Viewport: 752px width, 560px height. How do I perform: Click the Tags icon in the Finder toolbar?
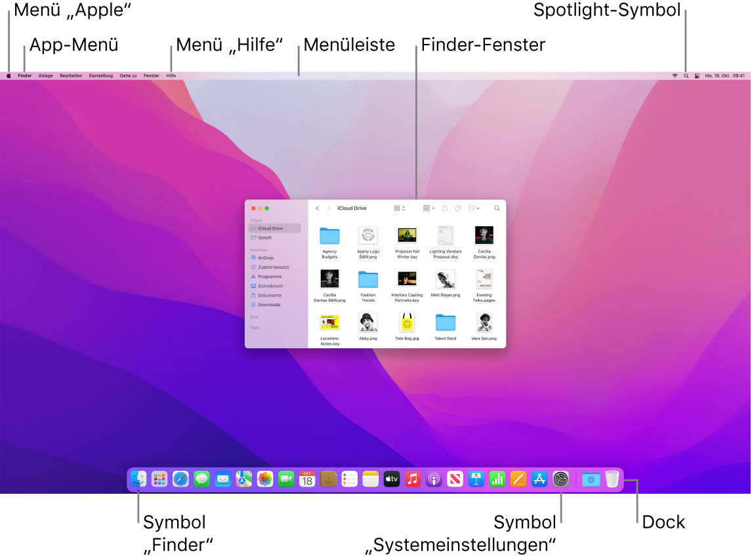point(458,208)
